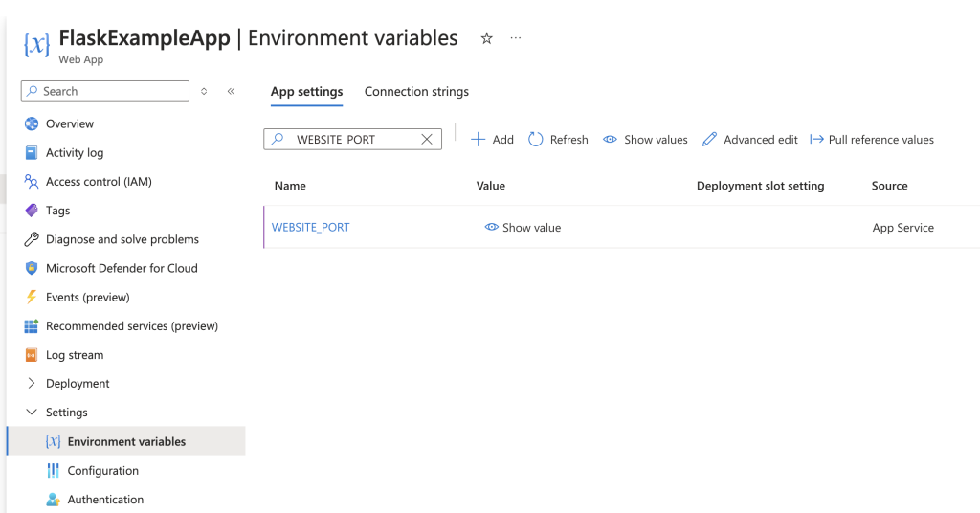Open Diagnose and solve problems
This screenshot has width=980, height=513.
pos(122,239)
